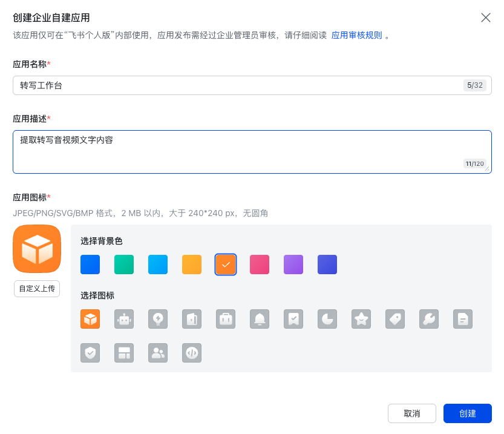This screenshot has height=434, width=504.
Task: Select the shield checkmark app icon
Action: (x=90, y=353)
